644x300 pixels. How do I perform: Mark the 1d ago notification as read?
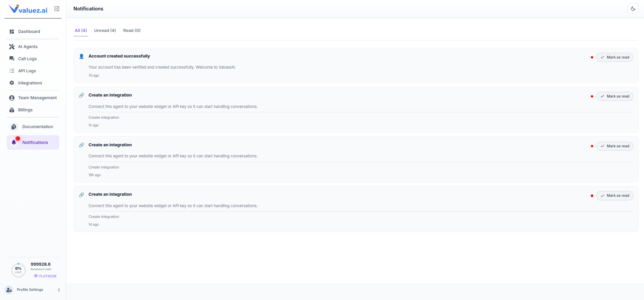point(614,196)
